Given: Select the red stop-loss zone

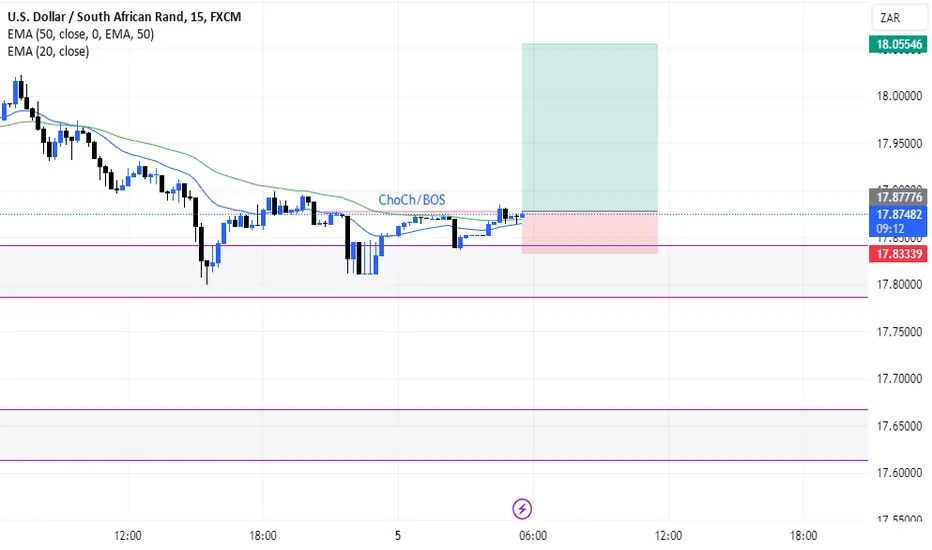Looking at the screenshot, I should (590, 233).
